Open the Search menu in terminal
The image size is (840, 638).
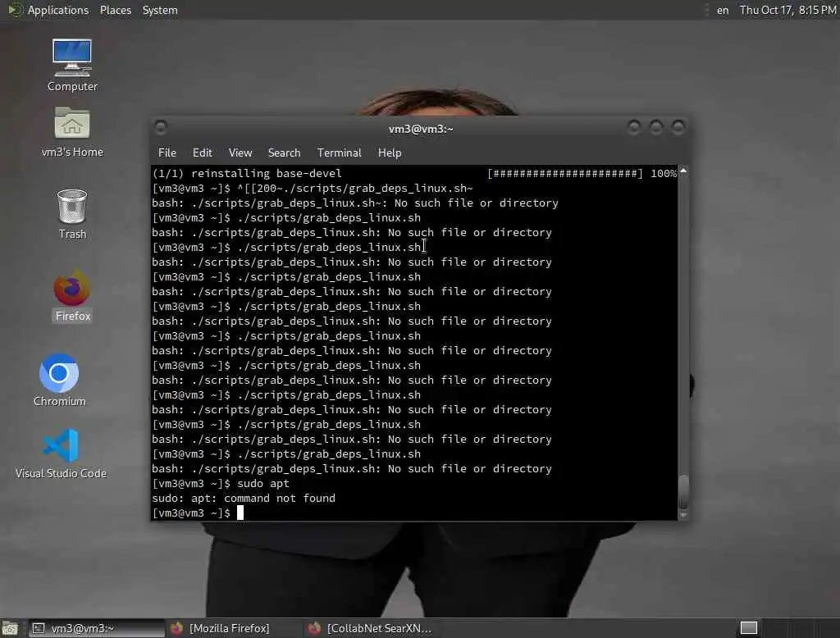coord(284,153)
